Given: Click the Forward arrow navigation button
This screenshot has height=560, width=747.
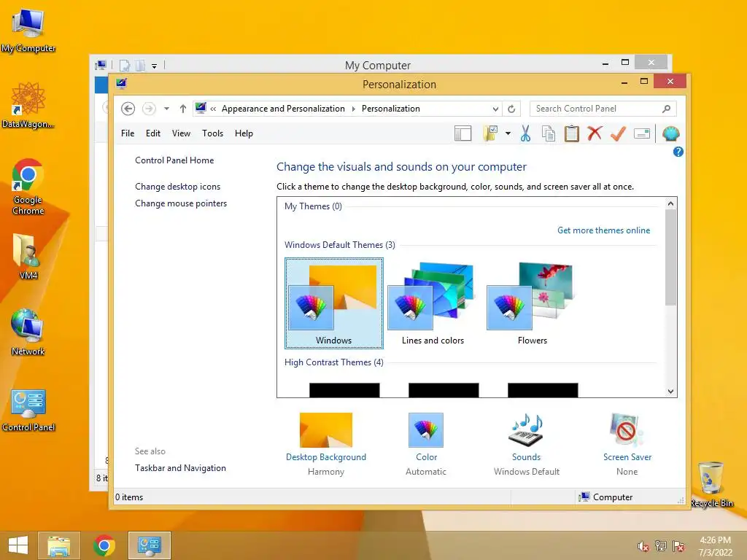Looking at the screenshot, I should pos(149,109).
